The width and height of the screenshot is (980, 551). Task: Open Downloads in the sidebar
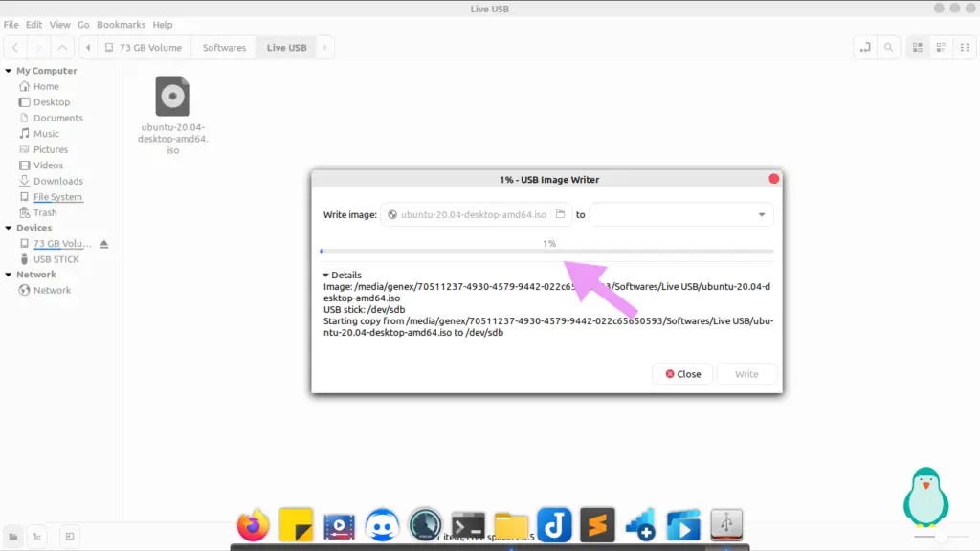click(60, 181)
